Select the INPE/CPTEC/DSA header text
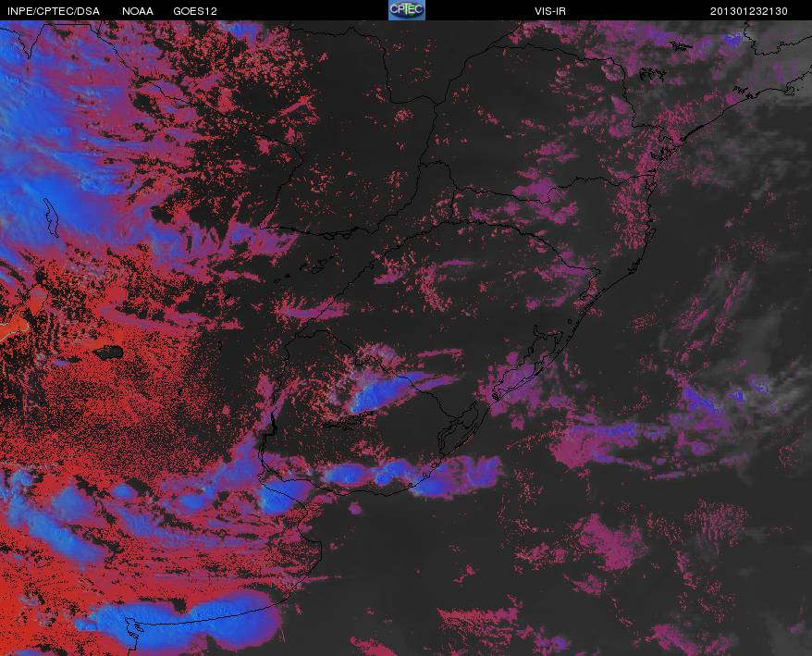812x656 pixels. point(54,11)
